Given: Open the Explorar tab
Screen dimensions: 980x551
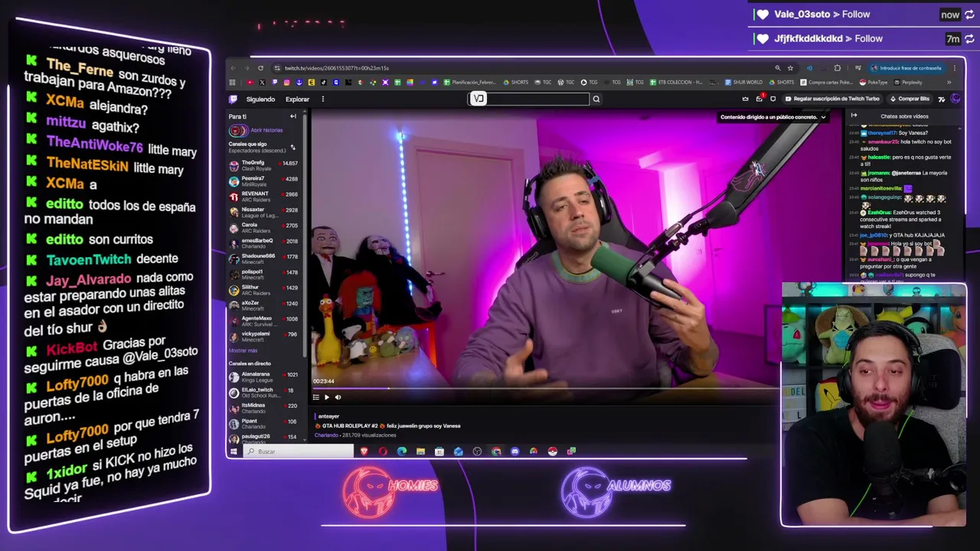Looking at the screenshot, I should pos(297,99).
